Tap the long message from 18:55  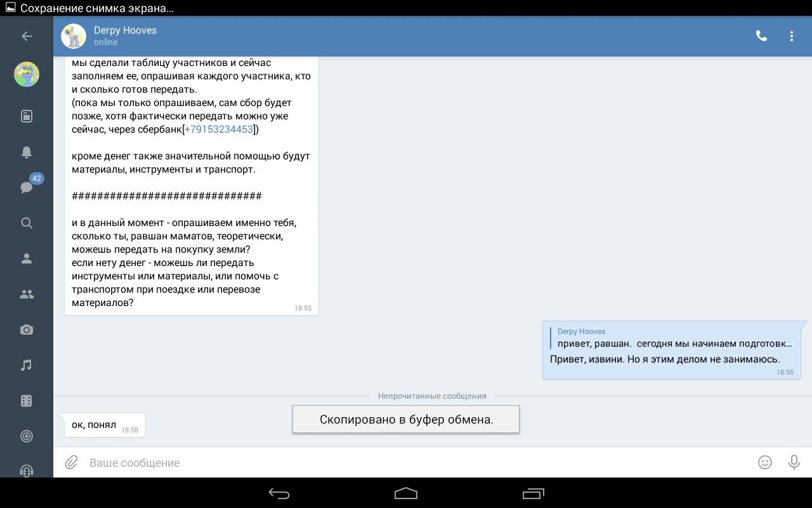coord(192,185)
